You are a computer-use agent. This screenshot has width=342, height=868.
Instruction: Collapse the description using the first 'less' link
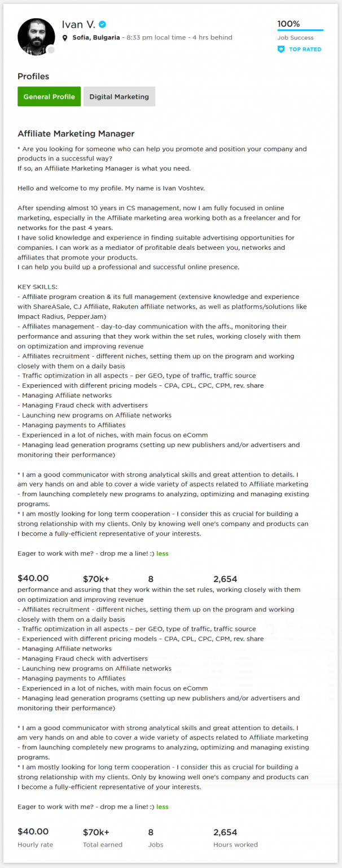[x=163, y=553]
